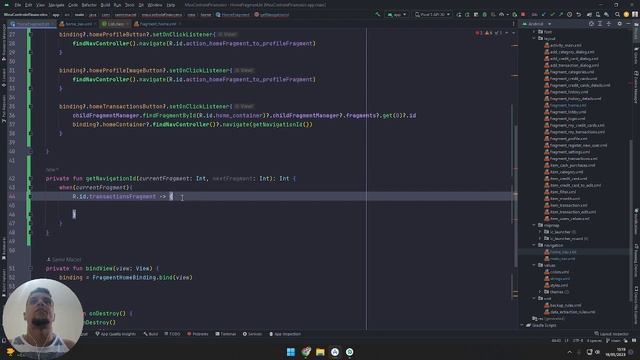Select activity_main.xml in the layout folder
Viewport: 640px width, 360px height.
tap(563, 45)
